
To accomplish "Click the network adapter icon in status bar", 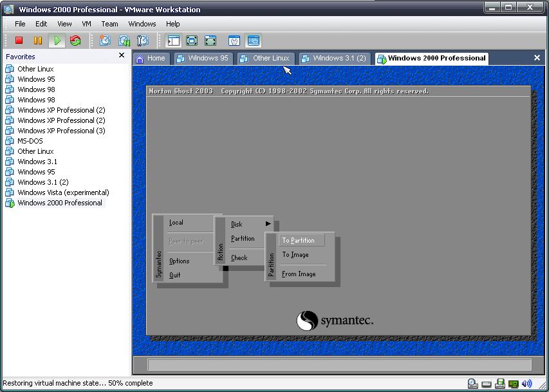I will pos(513,384).
